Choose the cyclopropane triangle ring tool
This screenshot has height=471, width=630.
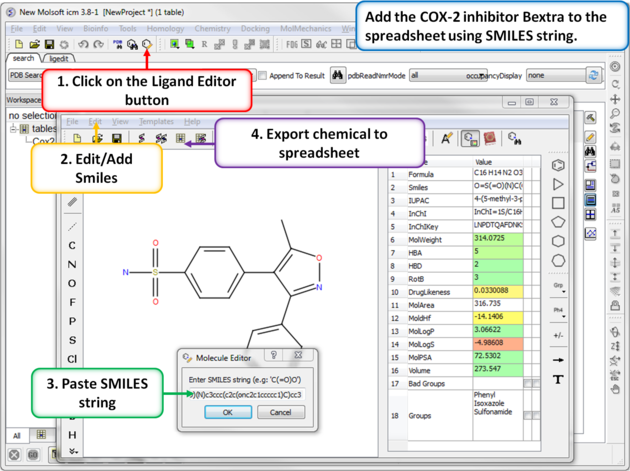pyautogui.click(x=558, y=184)
